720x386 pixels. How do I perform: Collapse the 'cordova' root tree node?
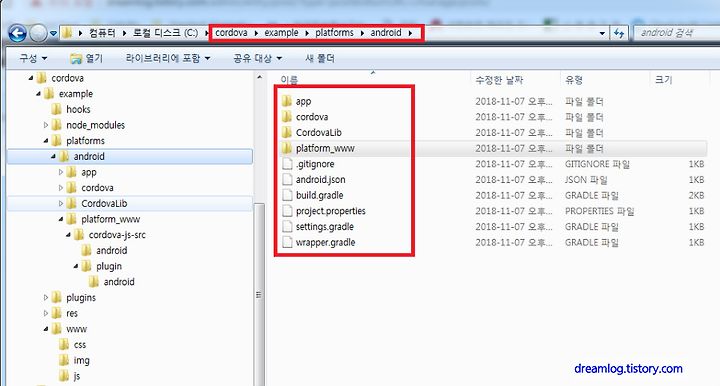[x=31, y=78]
